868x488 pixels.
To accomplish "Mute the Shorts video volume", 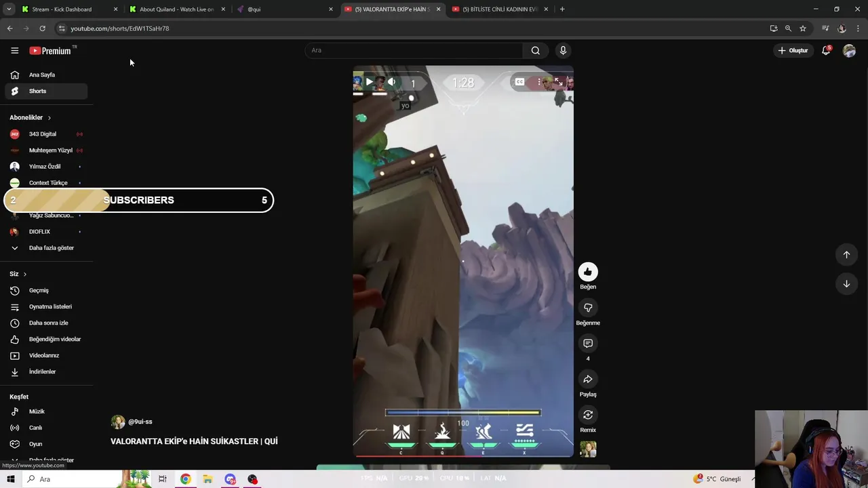I will (391, 82).
